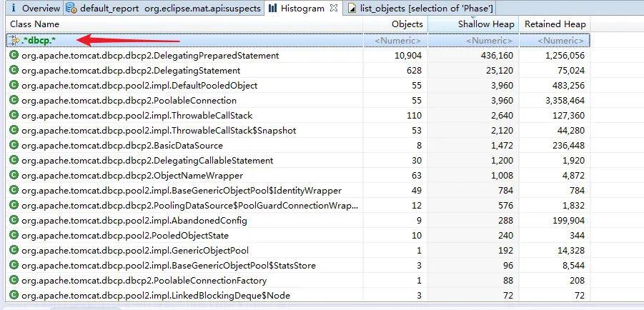
Task: Open the list_objects selection of 'Phase' tab
Action: [x=420, y=8]
